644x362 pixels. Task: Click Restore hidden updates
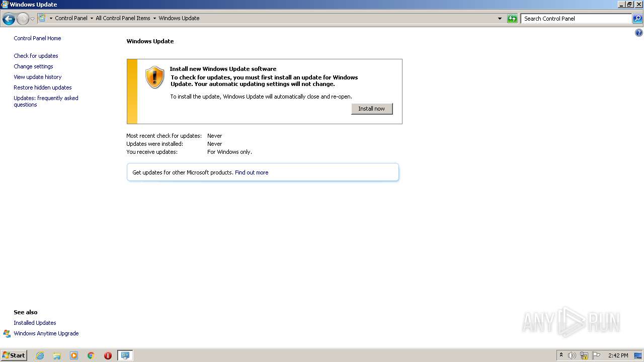tap(43, 87)
